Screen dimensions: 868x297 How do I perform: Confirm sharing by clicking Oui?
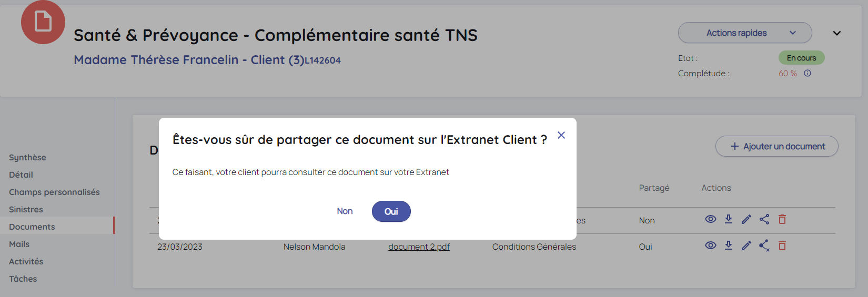pos(391,211)
